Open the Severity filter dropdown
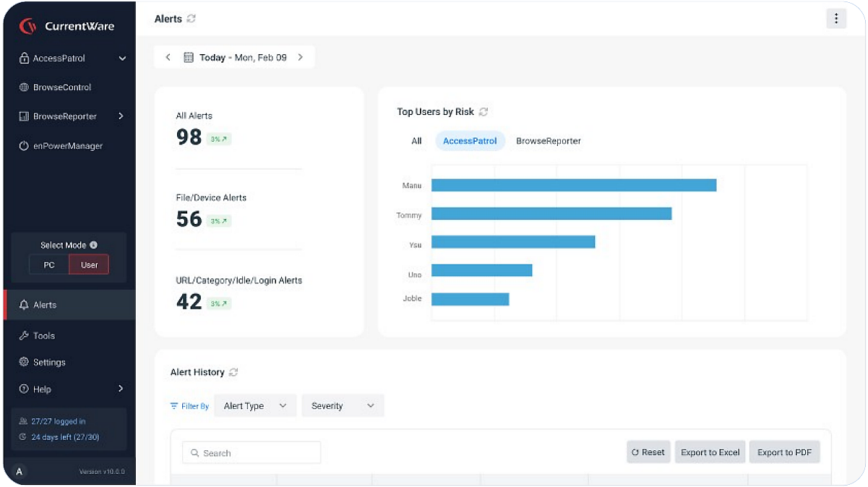868x487 pixels. [x=343, y=406]
